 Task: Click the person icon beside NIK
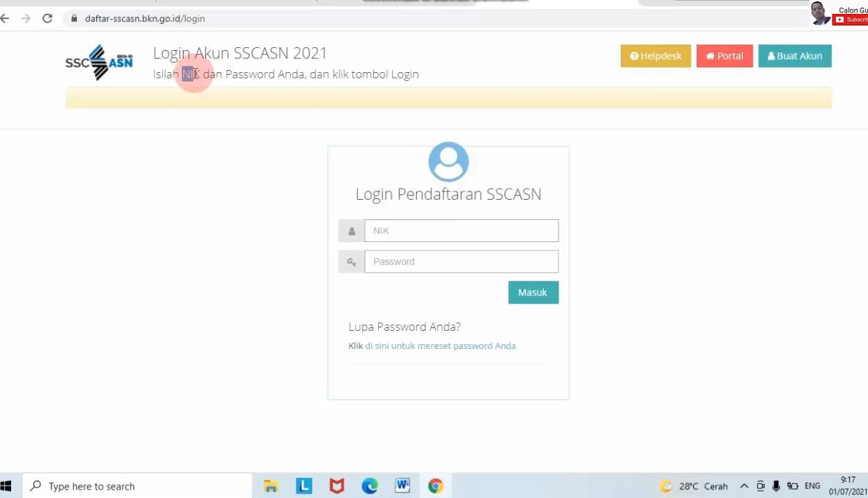(352, 231)
